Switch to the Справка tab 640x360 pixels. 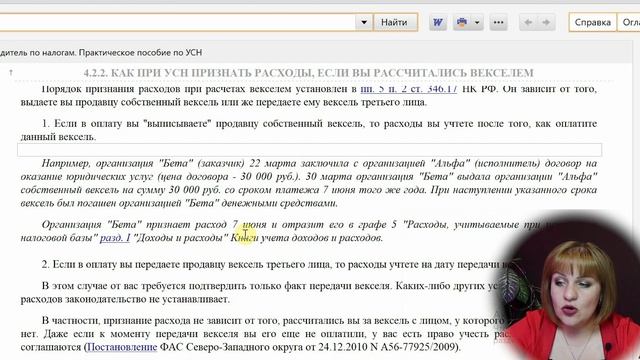tap(593, 22)
